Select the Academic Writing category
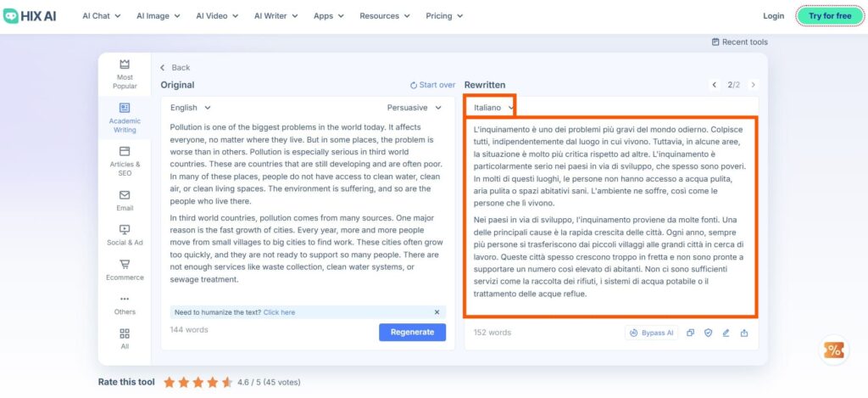The height and width of the screenshot is (398, 868). (125, 118)
